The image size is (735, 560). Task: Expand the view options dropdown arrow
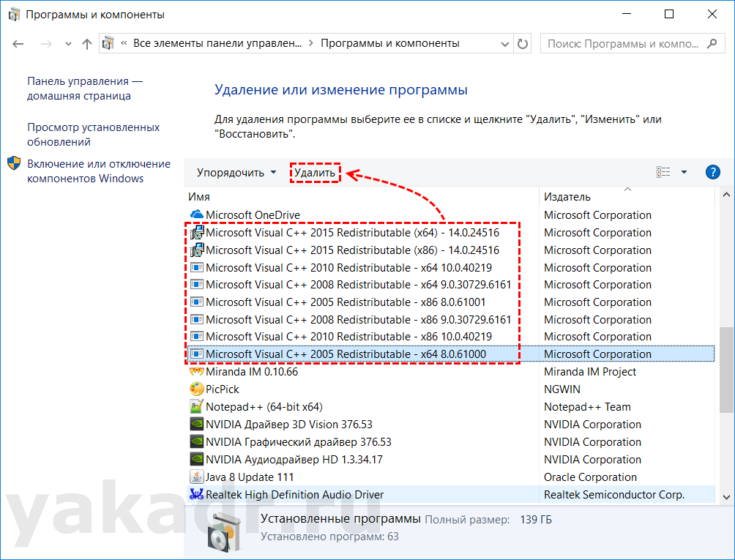(684, 173)
